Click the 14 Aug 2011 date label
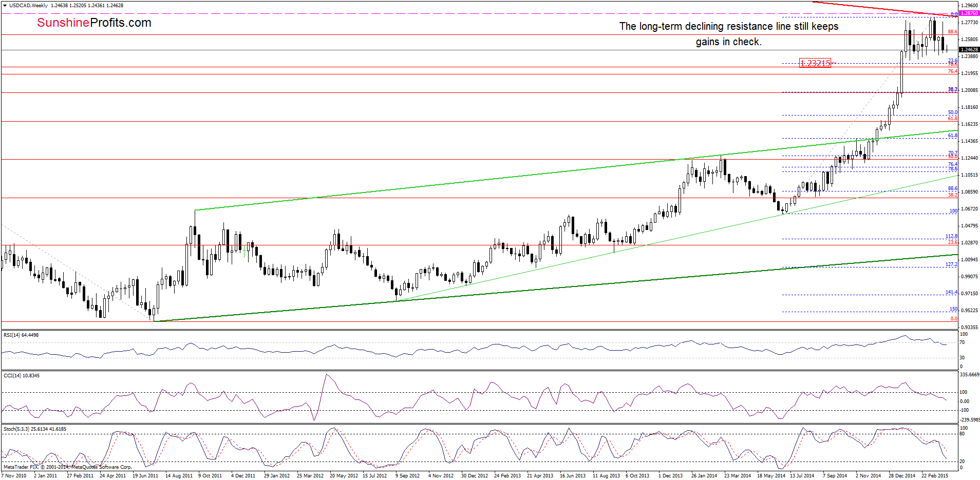 (x=179, y=476)
